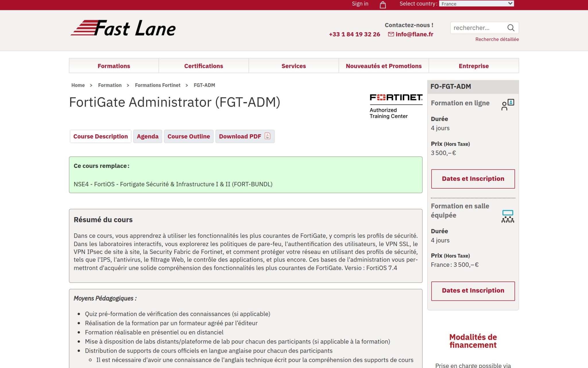This screenshot has width=588, height=368.
Task: Click the Formation breadcrumb
Action: pos(110,85)
